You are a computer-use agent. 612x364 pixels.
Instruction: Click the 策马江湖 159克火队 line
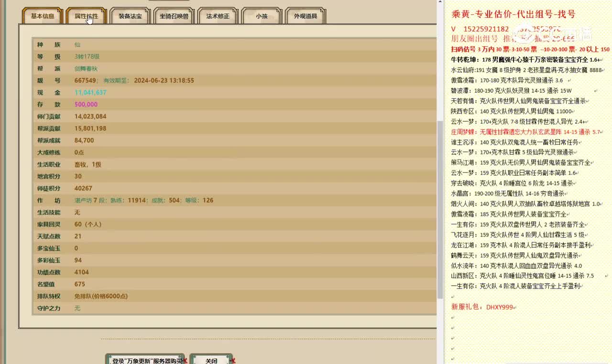pyautogui.click(x=521, y=162)
